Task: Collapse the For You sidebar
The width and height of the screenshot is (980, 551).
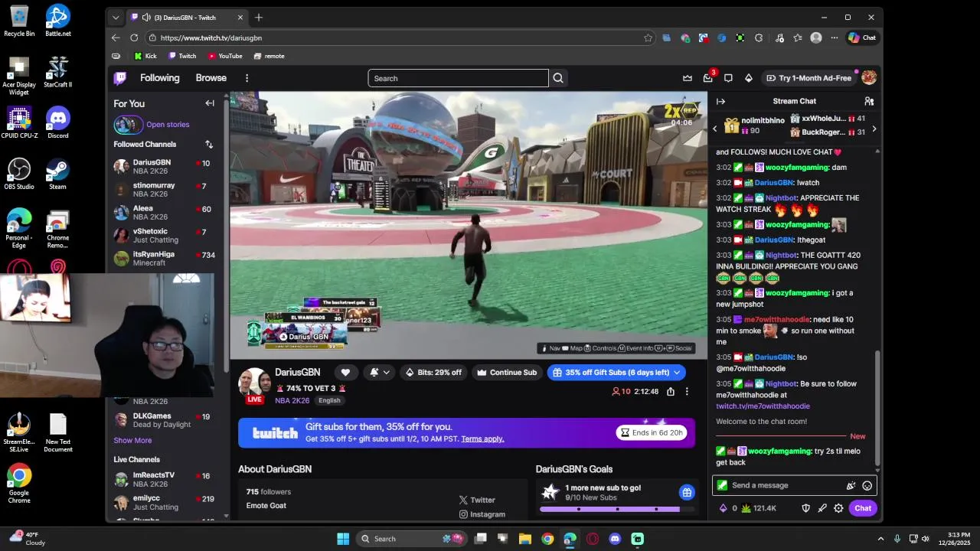Action: tap(210, 103)
